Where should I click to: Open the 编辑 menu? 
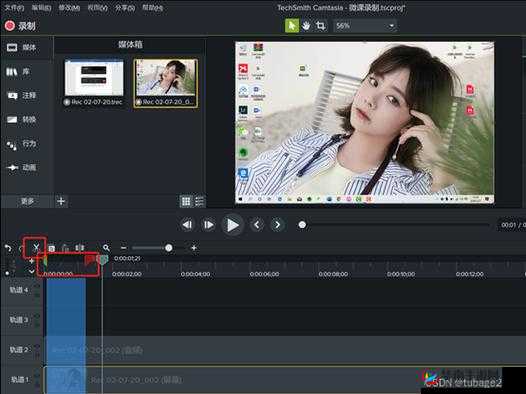pos(41,7)
